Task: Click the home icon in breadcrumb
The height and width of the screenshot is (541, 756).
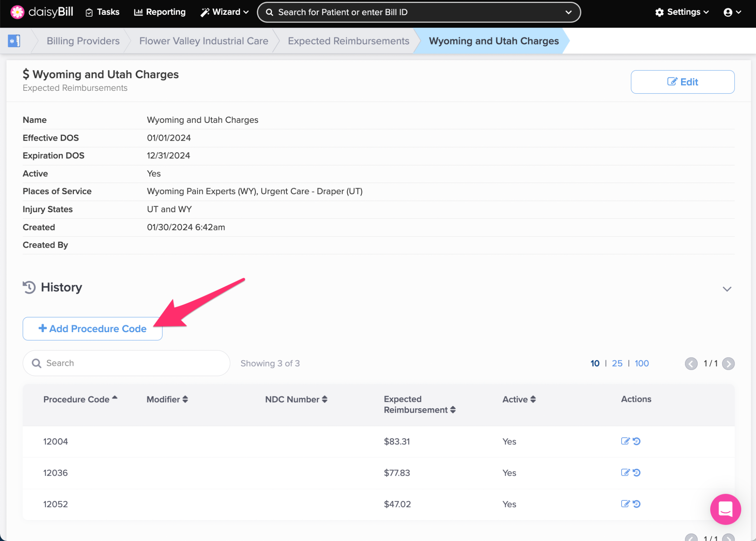Action: coord(14,41)
